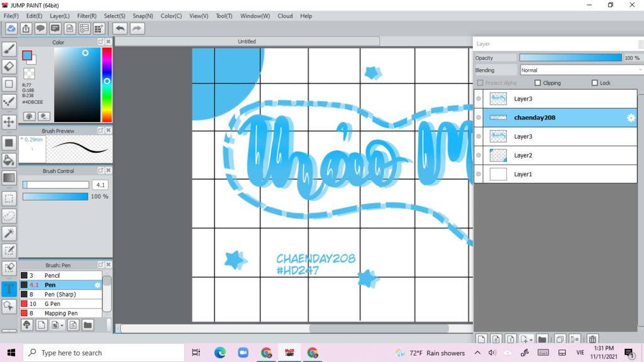Open the add brush type dropdown
The image size is (644, 362).
[x=62, y=326]
